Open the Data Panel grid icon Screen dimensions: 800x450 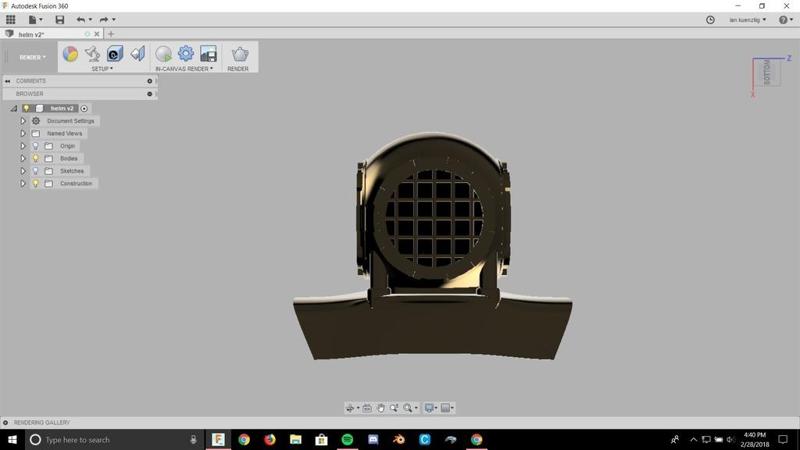(x=10, y=19)
